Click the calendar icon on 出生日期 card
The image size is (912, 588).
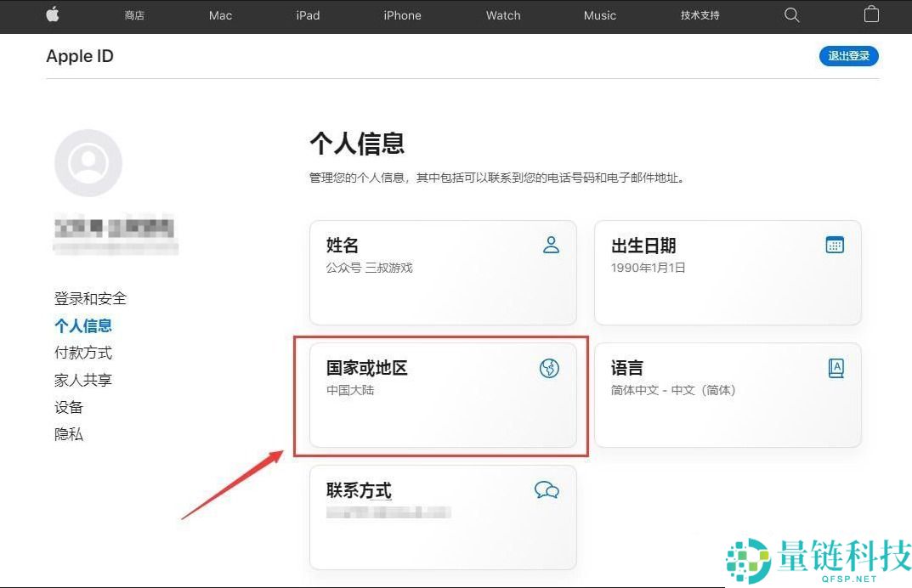(x=835, y=245)
